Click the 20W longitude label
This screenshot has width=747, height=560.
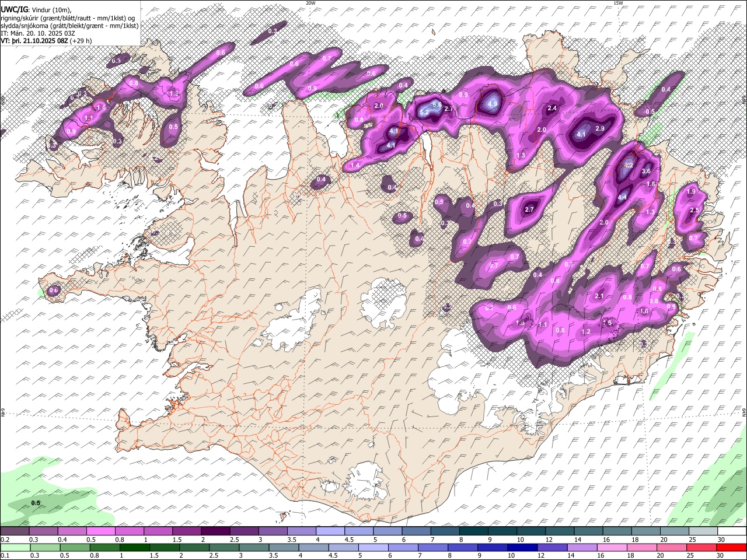[x=310, y=3]
